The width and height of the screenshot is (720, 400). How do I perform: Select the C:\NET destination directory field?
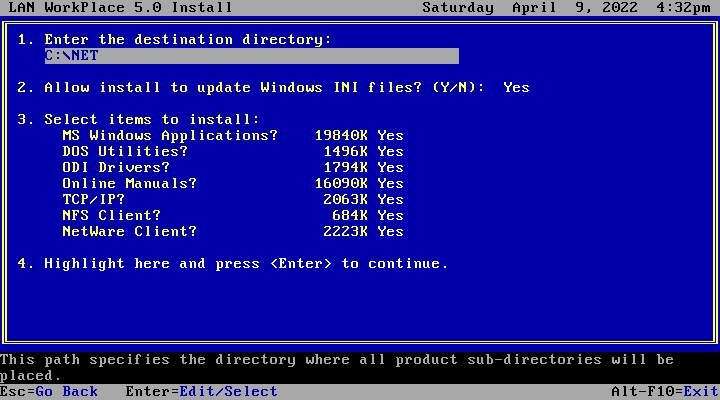click(x=252, y=56)
